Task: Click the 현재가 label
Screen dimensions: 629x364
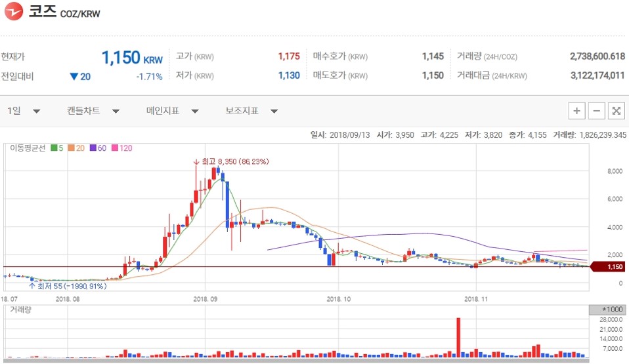Action: (13, 56)
